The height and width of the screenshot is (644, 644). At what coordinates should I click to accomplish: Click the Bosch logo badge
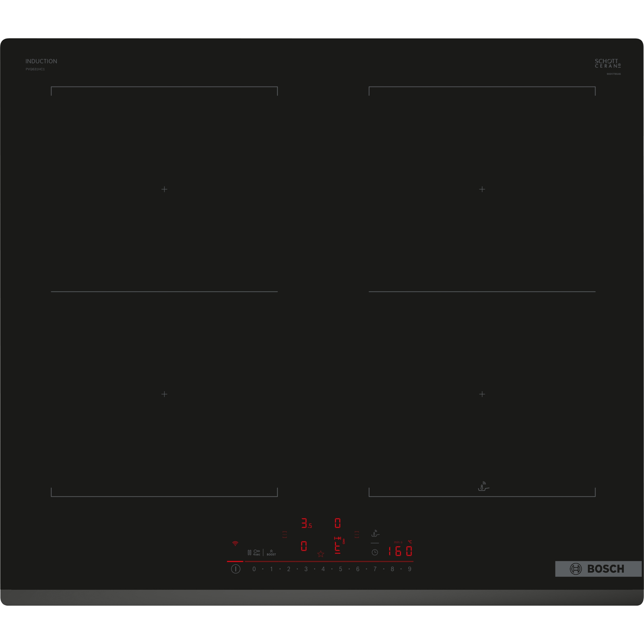598,569
